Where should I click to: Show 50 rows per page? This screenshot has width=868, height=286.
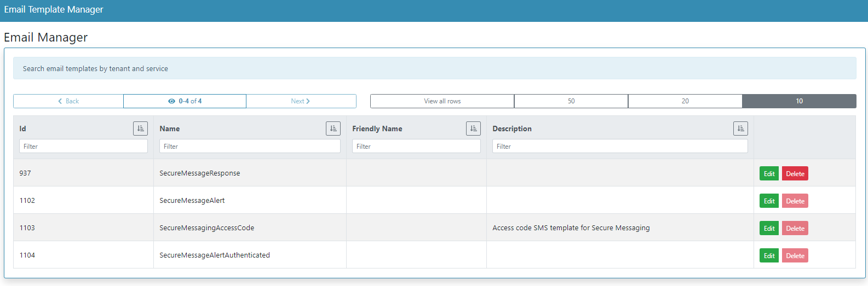pyautogui.click(x=571, y=101)
